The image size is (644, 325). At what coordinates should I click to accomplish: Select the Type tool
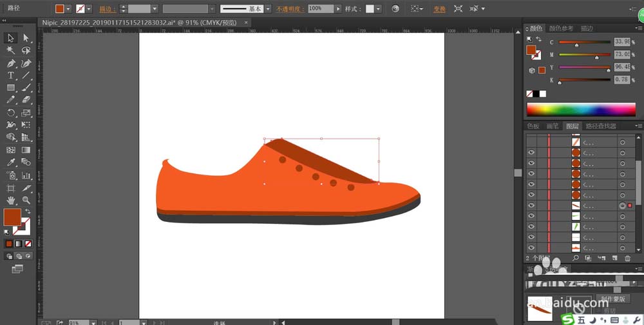[11, 75]
